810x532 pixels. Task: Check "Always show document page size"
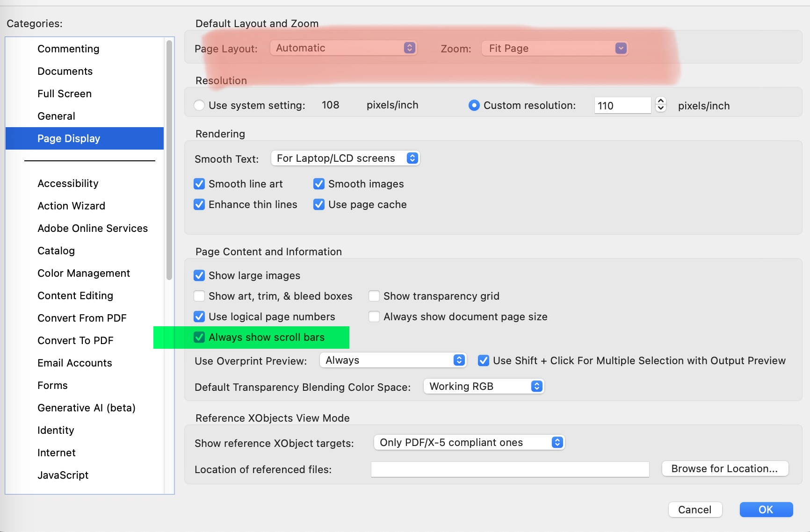(374, 316)
